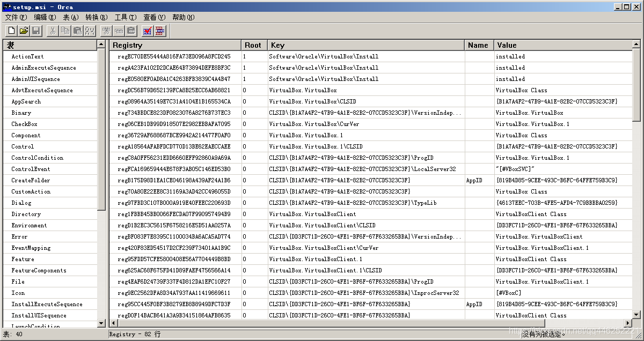
Task: Select the Feature table in the list
Action: (x=23, y=259)
